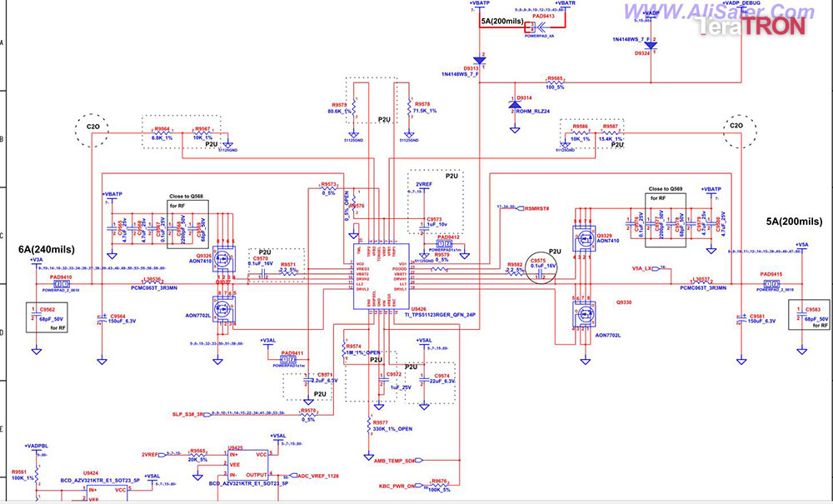
Task: Click the V5A_LX net label
Action: (x=641, y=269)
